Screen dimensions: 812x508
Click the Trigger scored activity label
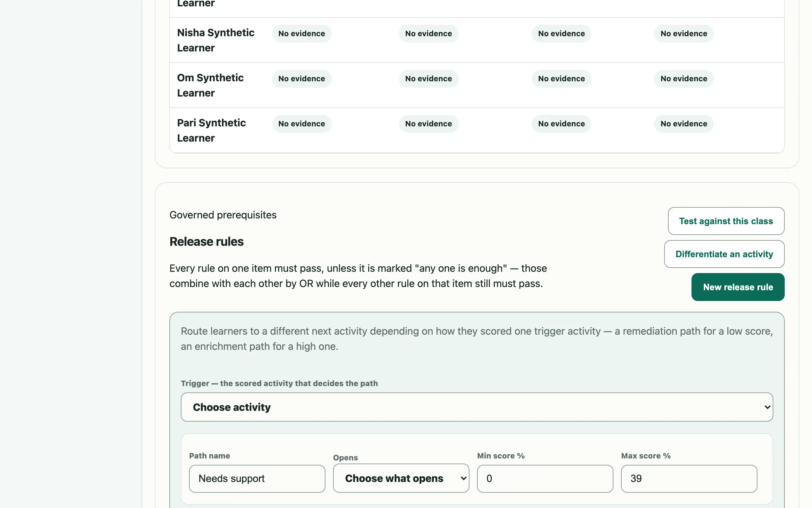click(279, 383)
